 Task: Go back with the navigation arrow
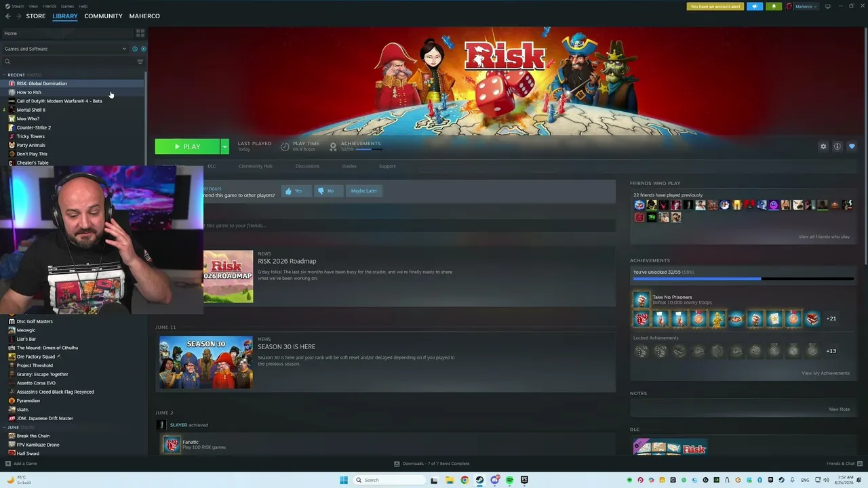click(8, 16)
